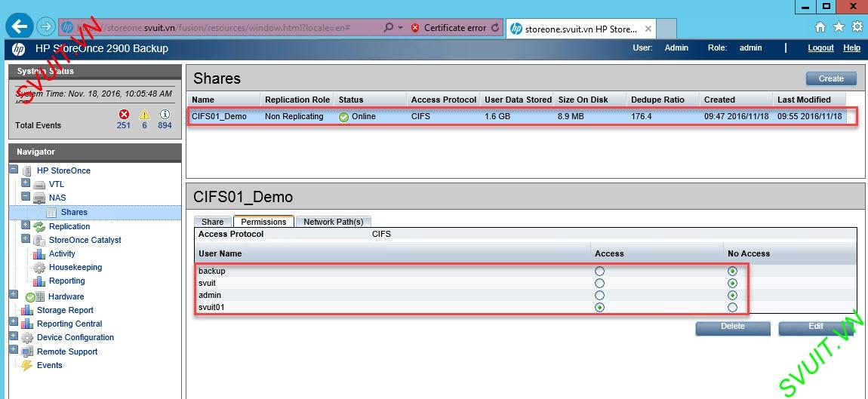Viewport: 868px width, 399px height.
Task: Click the Edit button
Action: (x=816, y=327)
